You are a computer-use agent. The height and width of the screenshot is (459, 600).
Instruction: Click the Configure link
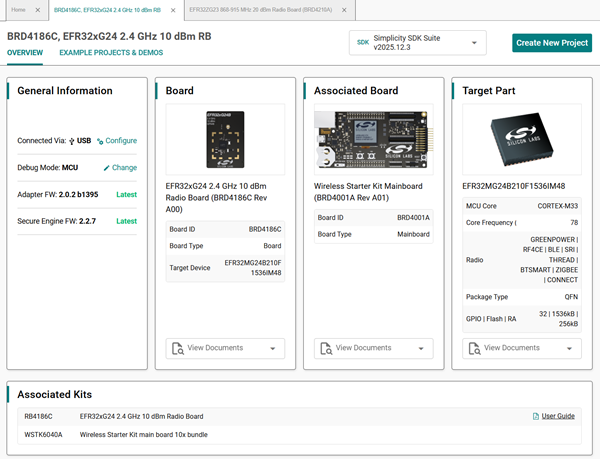[121, 141]
